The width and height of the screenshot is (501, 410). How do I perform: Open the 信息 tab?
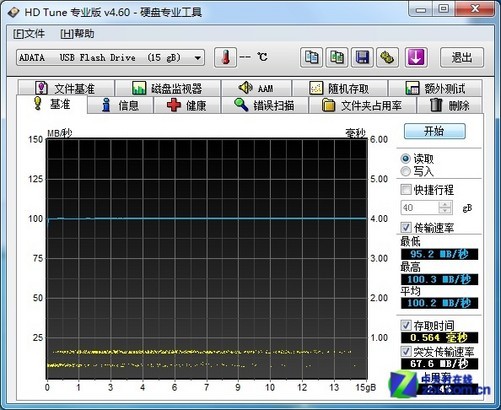(120, 105)
